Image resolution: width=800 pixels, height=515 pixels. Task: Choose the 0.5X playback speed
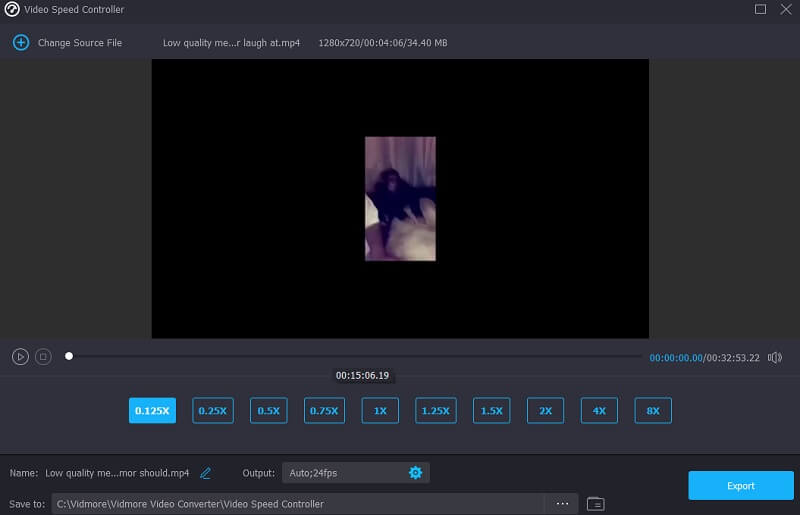[268, 410]
